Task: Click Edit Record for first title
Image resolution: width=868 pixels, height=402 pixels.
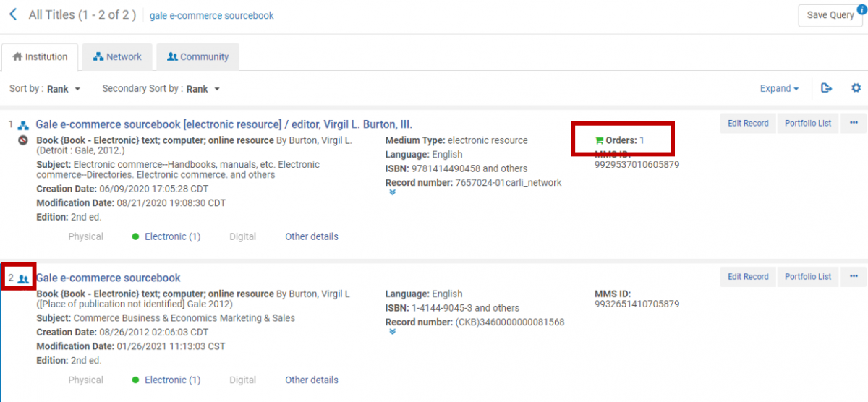Action: click(747, 123)
